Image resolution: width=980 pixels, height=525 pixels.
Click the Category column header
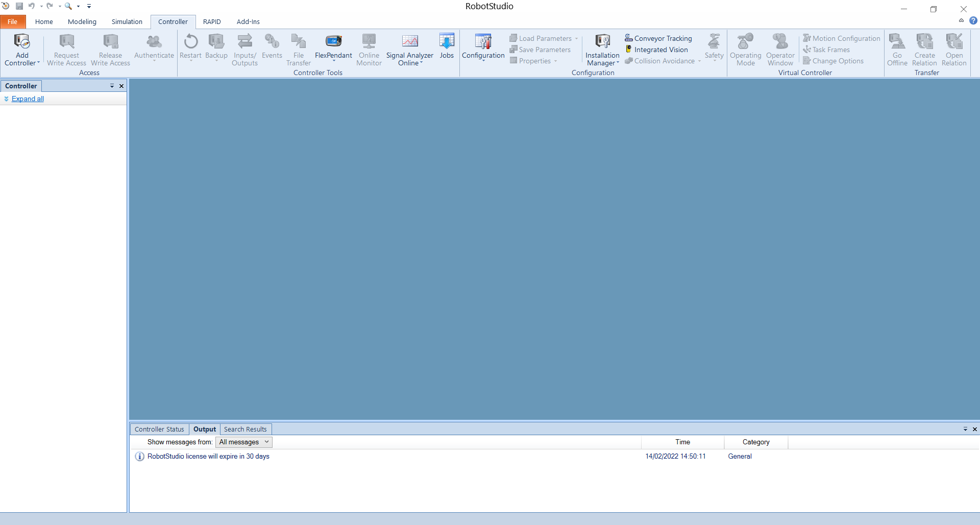[x=756, y=442]
